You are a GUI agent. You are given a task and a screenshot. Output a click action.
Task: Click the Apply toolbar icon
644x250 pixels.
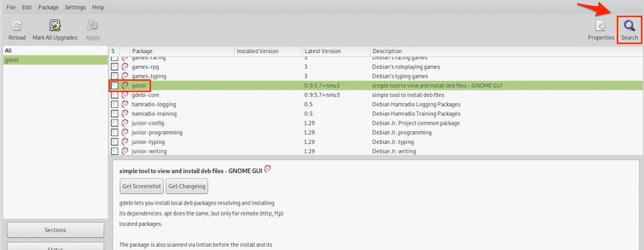(92, 26)
